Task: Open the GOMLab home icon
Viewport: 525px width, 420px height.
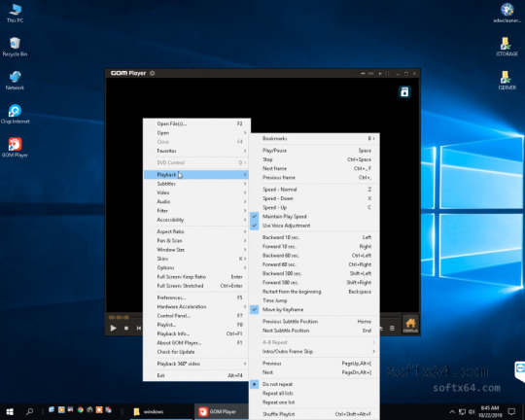Action: 410,324
